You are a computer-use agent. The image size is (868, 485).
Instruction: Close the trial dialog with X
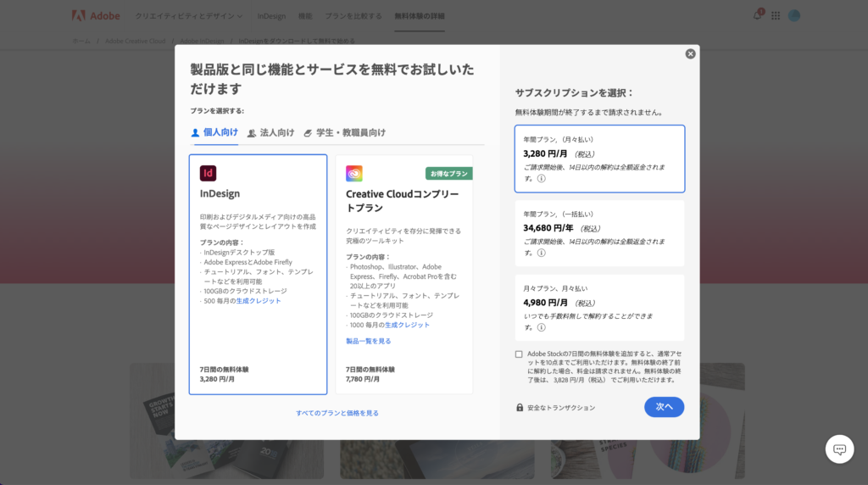pos(690,53)
